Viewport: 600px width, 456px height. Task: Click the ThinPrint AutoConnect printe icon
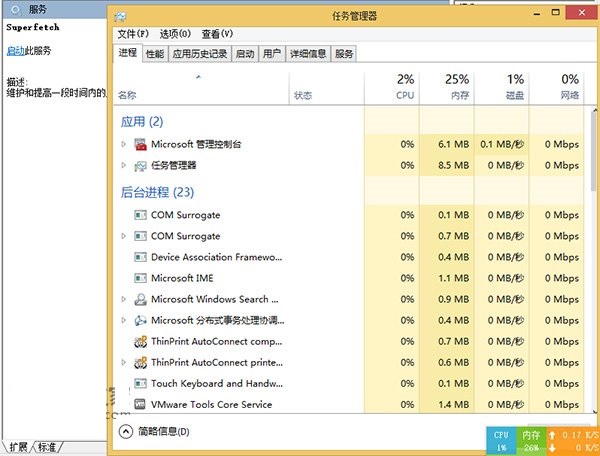click(x=140, y=362)
